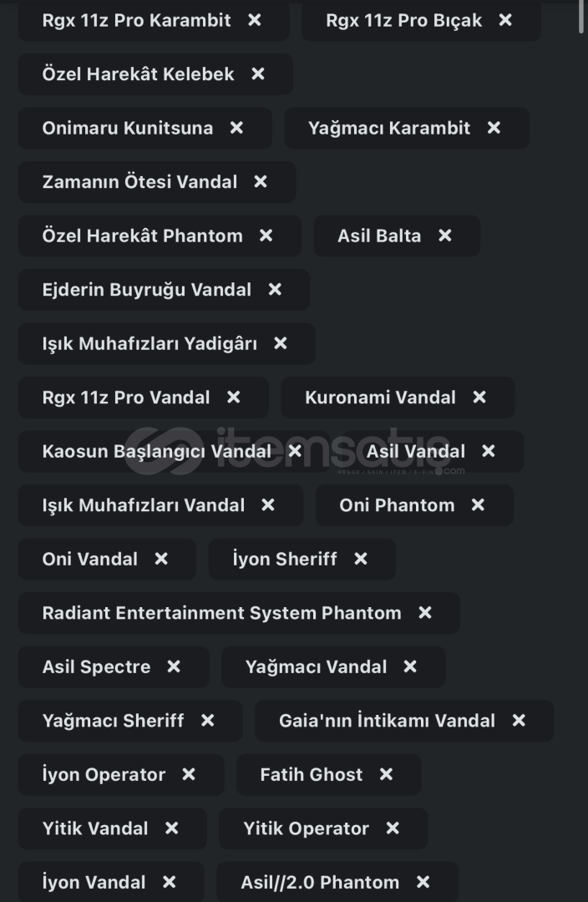
Task: Remove Gaia'nın İntikamı Vandal tag
Action: click(519, 720)
